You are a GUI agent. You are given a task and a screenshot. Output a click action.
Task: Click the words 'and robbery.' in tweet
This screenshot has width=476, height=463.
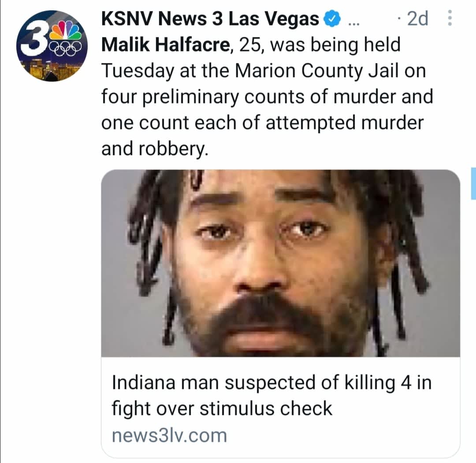click(155, 149)
